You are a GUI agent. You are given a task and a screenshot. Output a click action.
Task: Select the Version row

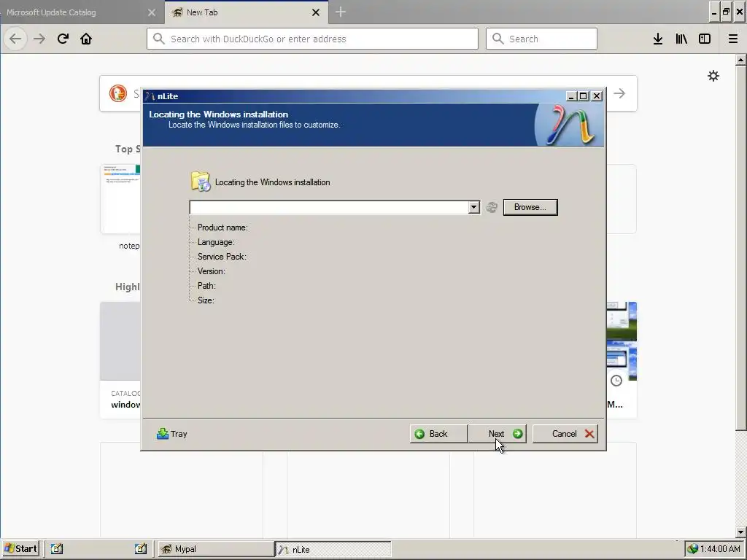[x=211, y=271]
